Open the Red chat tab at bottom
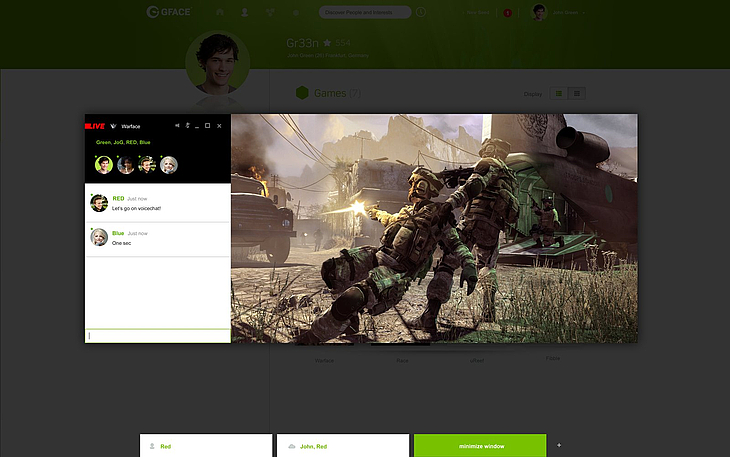This screenshot has height=457, width=730. coord(206,446)
